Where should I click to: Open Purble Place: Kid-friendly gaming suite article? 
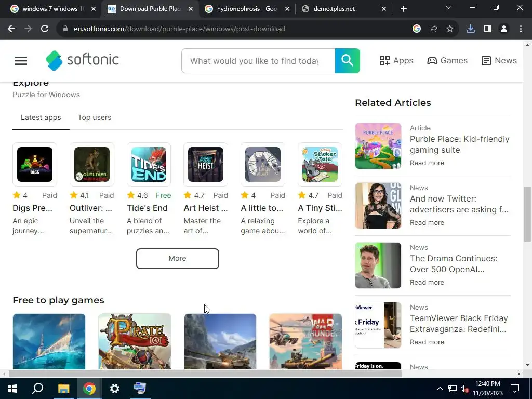pos(459,144)
